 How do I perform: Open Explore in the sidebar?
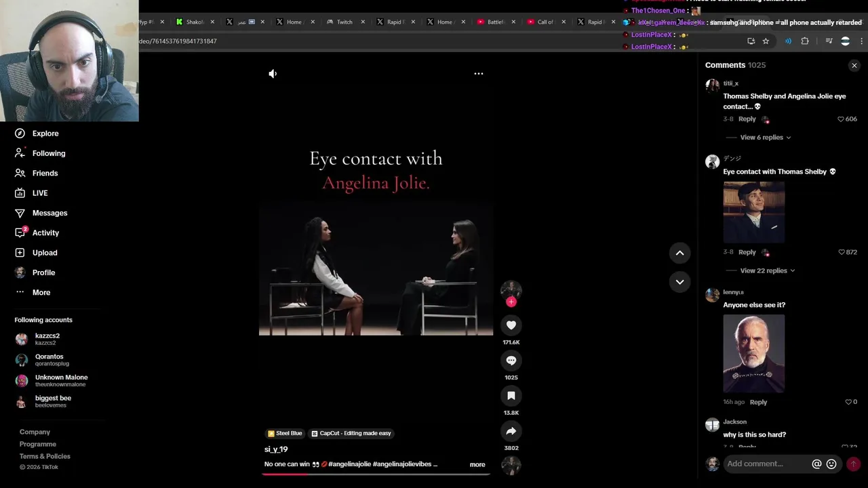click(45, 134)
